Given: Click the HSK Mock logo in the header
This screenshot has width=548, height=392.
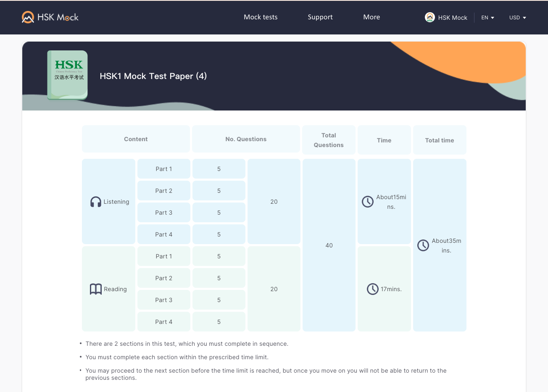Looking at the screenshot, I should pyautogui.click(x=50, y=17).
